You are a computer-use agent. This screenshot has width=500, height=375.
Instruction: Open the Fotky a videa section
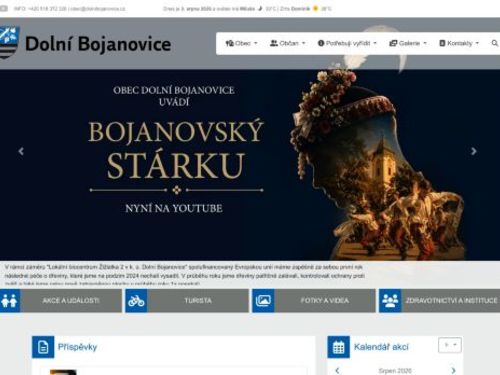324,301
